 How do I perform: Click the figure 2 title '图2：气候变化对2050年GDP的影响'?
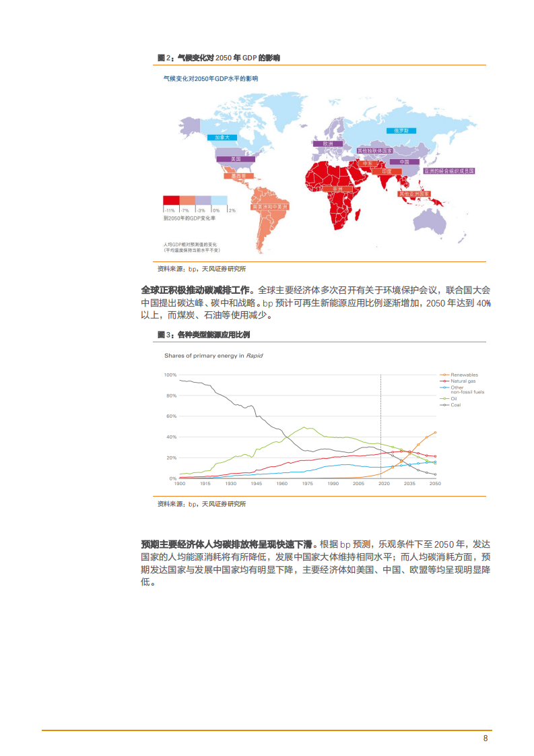219,58
